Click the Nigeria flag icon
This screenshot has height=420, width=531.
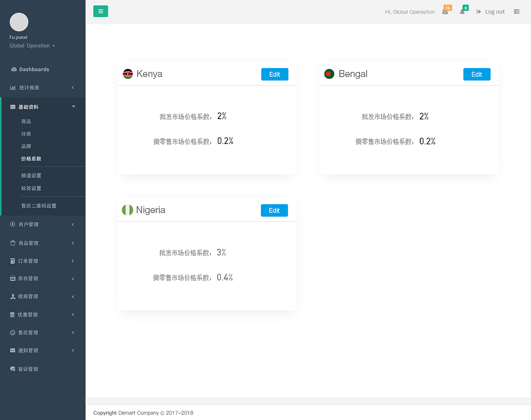tap(127, 210)
